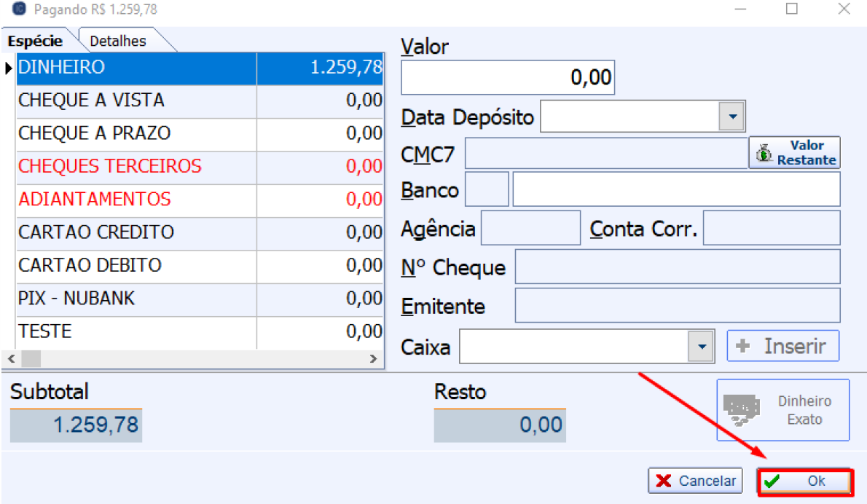Switch to the Detalhes tab
Screen dimensions: 867x504
point(118,42)
